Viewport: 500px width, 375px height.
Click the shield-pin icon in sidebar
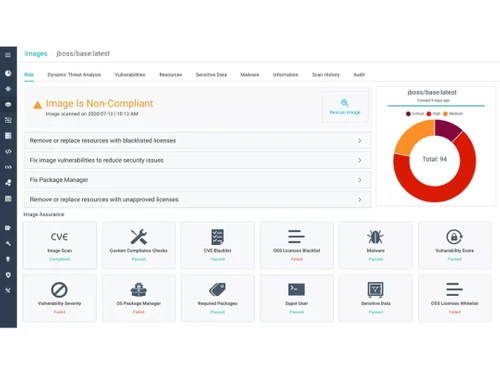pos(8,275)
